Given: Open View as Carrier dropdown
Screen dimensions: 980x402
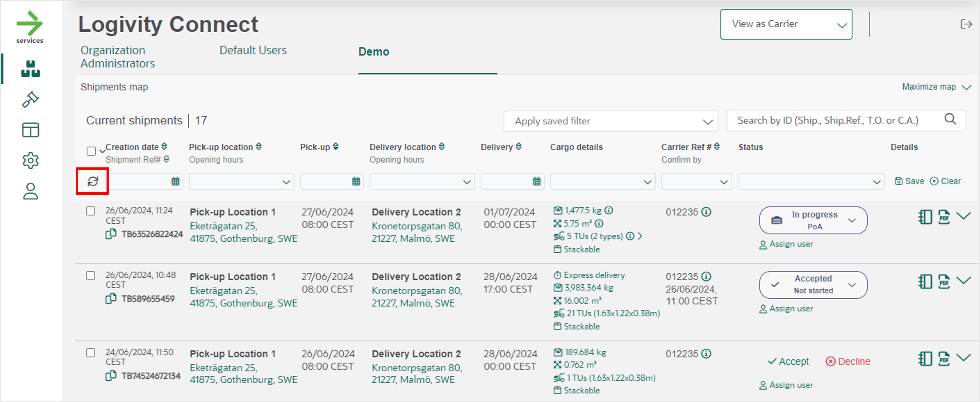Looking at the screenshot, I should point(786,24).
